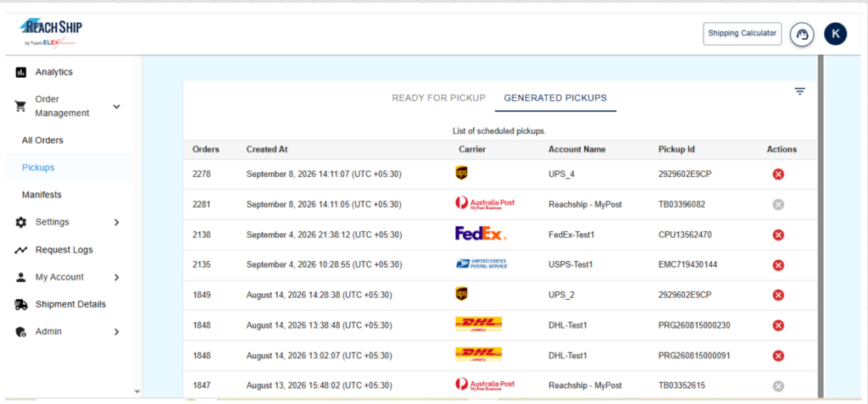
Task: Click the Shipment Details truck icon
Action: (x=21, y=304)
